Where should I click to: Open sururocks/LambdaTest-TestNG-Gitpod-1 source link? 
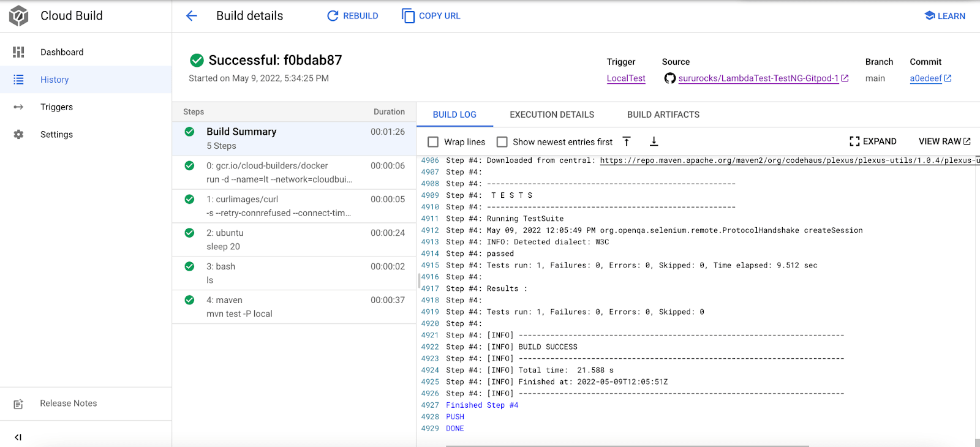click(758, 78)
